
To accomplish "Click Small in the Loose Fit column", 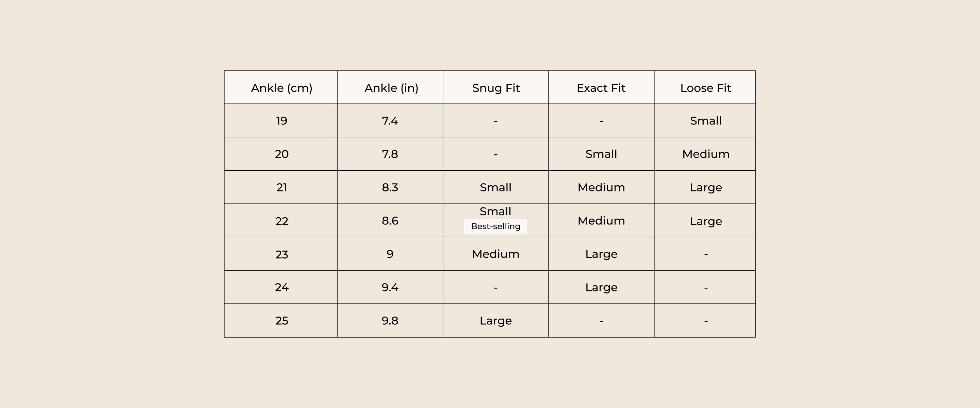I will coord(706,121).
